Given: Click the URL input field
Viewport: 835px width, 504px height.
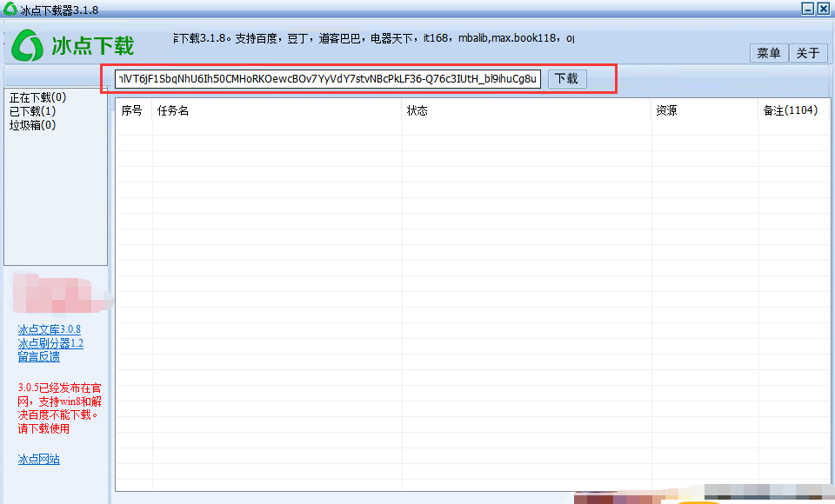Looking at the screenshot, I should pyautogui.click(x=328, y=79).
